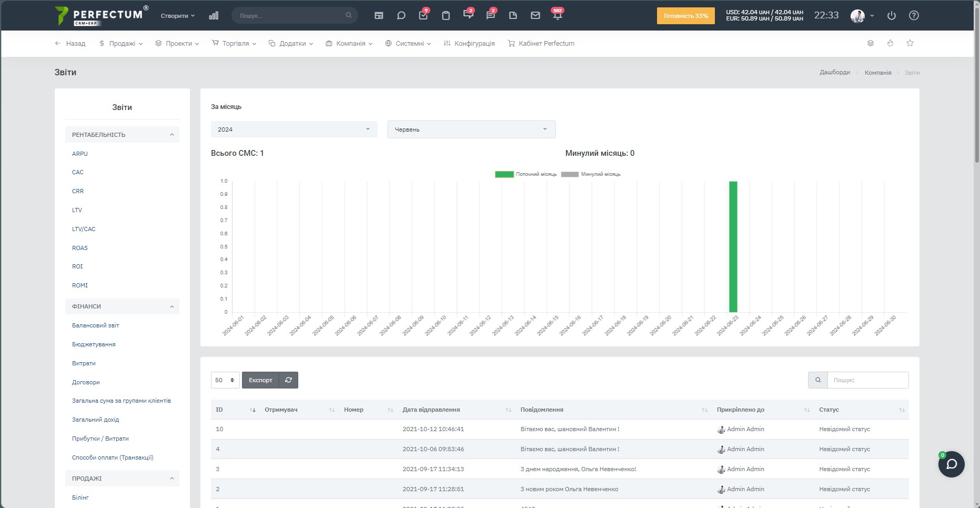Open the Балансовий звіт report link
Image resolution: width=980 pixels, height=508 pixels.
pos(96,325)
